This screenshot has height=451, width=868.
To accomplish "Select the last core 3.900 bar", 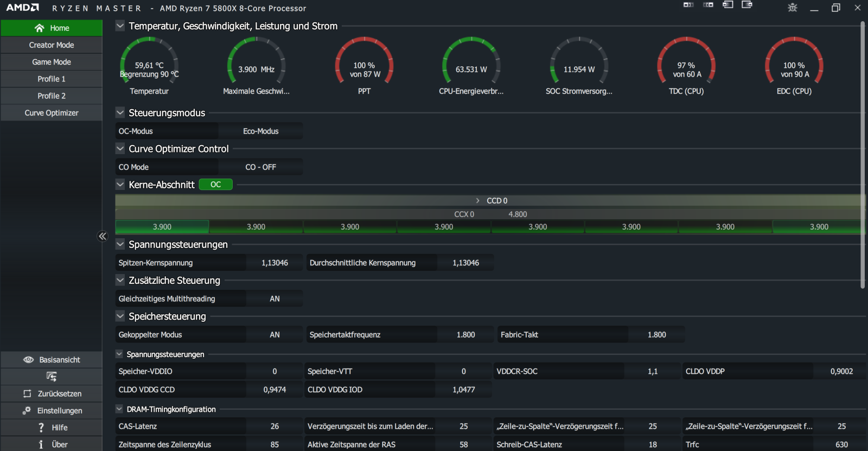I will click(x=819, y=227).
